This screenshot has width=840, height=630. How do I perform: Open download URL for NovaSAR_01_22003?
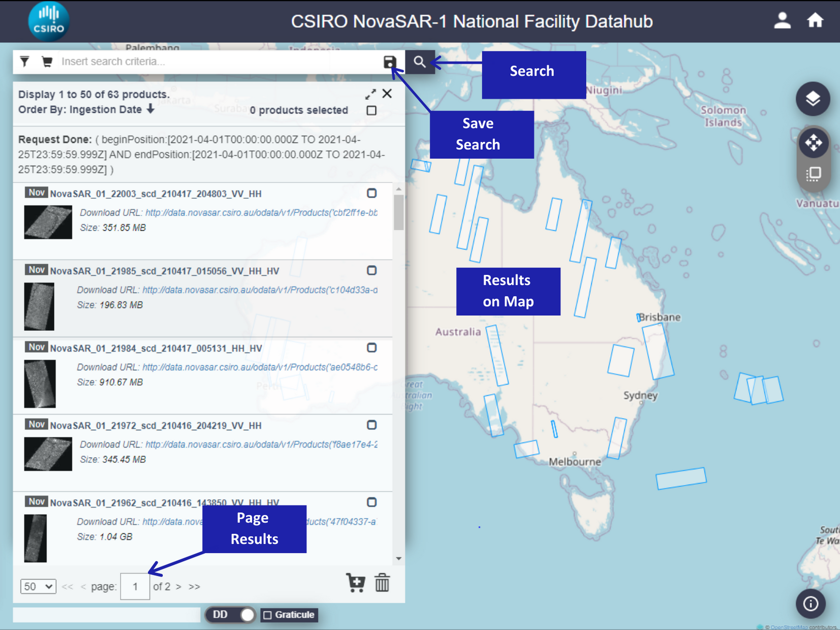tap(261, 212)
